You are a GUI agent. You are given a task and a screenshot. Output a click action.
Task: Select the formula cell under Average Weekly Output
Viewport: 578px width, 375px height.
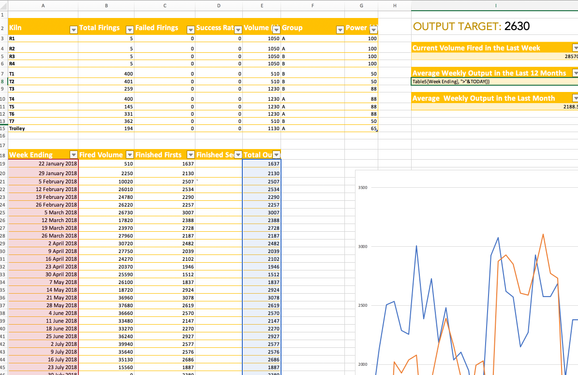point(495,81)
